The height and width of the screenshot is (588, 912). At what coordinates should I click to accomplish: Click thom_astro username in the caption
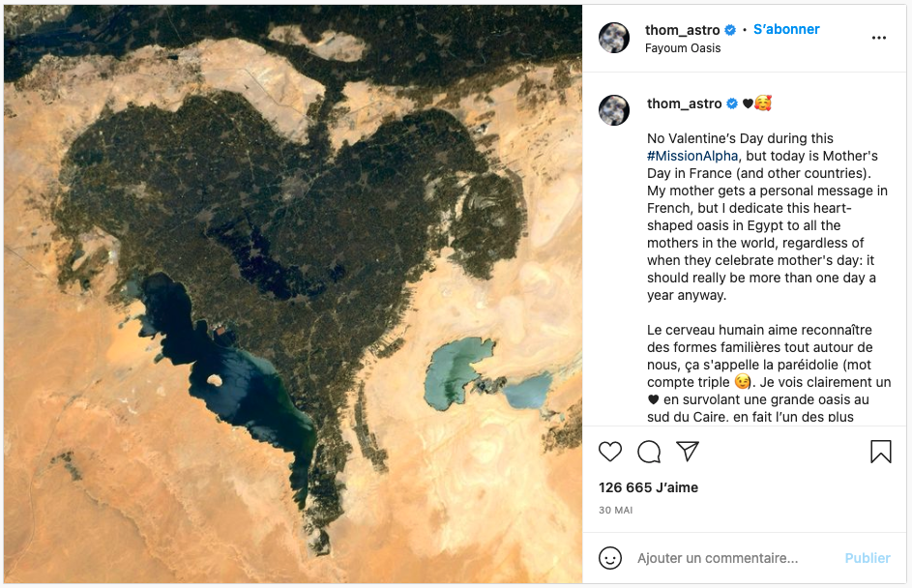tap(684, 103)
